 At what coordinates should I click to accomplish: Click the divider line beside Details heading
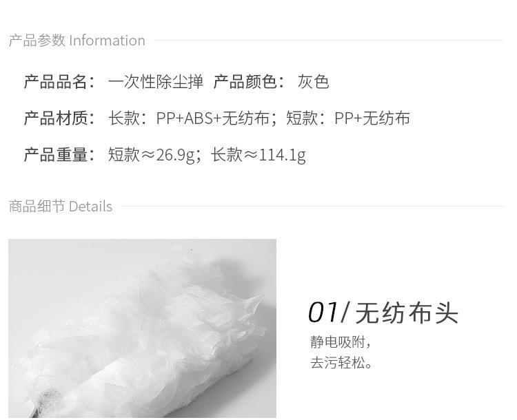tap(312, 207)
